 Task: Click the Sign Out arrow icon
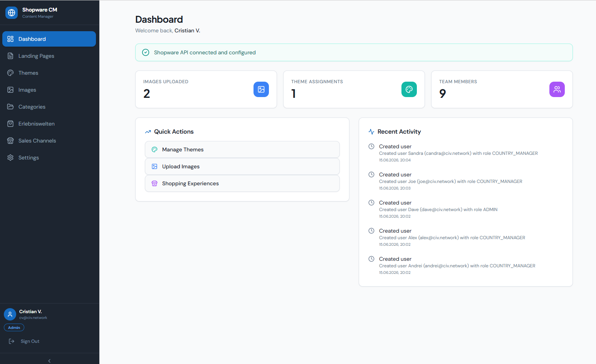(x=12, y=341)
